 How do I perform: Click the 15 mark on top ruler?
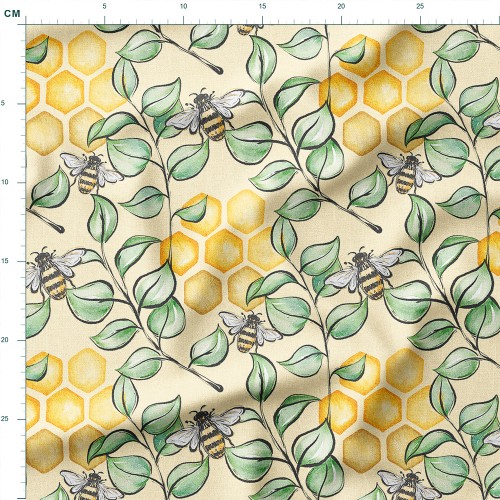click(262, 6)
